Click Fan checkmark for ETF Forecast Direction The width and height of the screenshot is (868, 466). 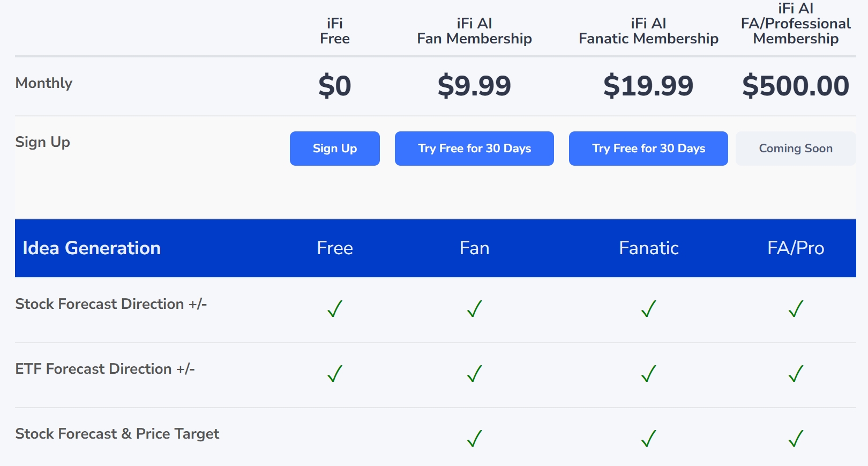[x=475, y=374]
